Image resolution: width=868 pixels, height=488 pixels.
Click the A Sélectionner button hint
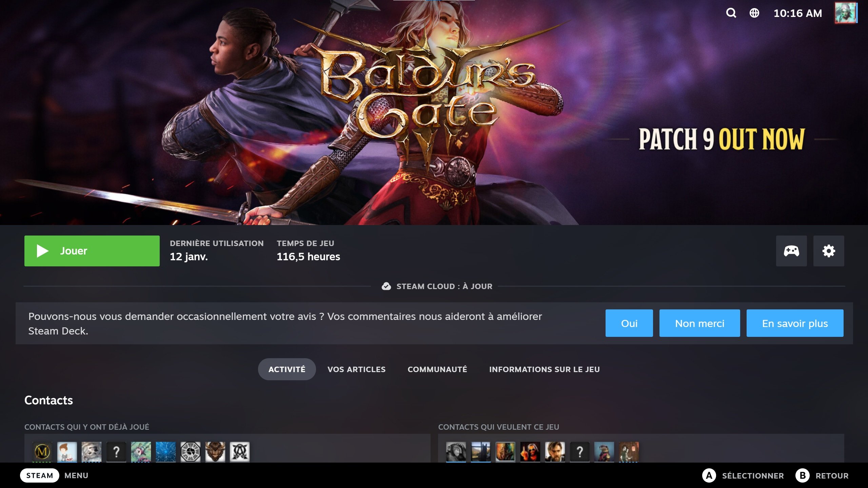coord(743,475)
